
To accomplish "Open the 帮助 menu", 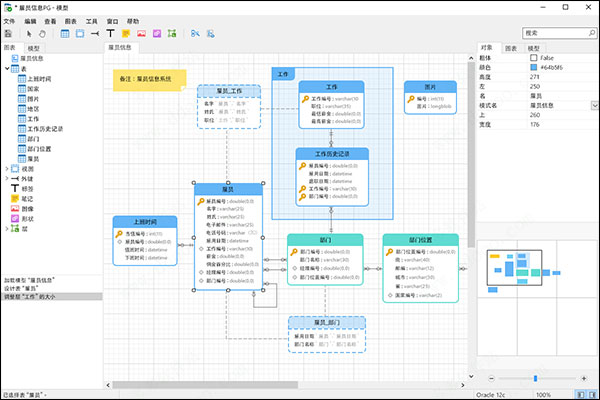I will [133, 21].
